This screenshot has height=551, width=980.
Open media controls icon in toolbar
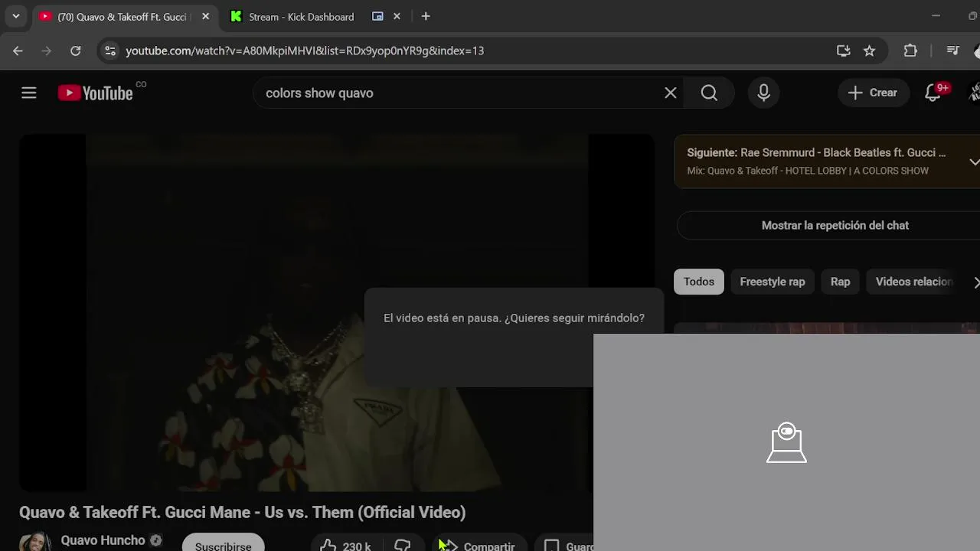[x=953, y=51]
